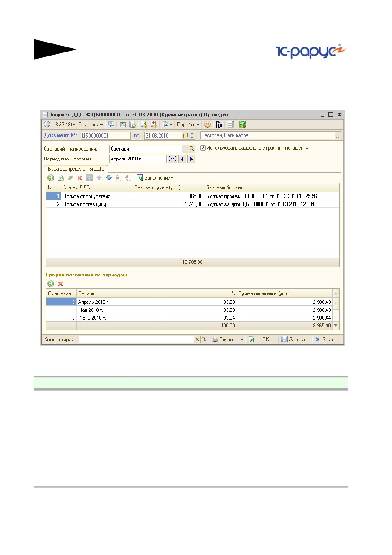Go to next planning period

click(191, 159)
